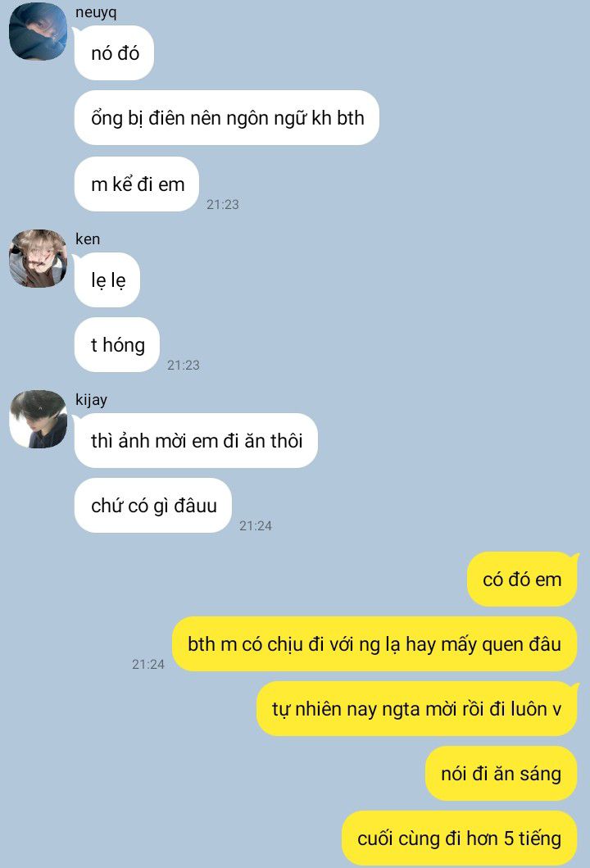Tap the 'lẹ lẹ' message bubble
590x868 pixels.
[107, 280]
